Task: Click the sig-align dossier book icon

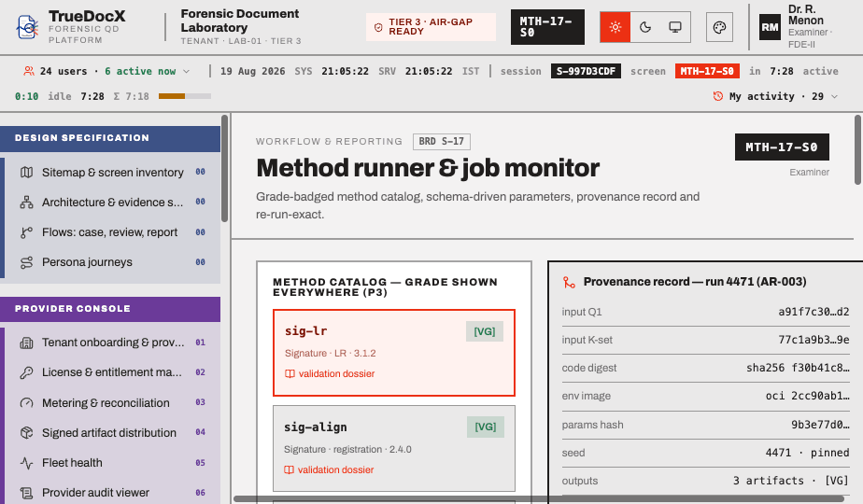Action: coord(289,469)
